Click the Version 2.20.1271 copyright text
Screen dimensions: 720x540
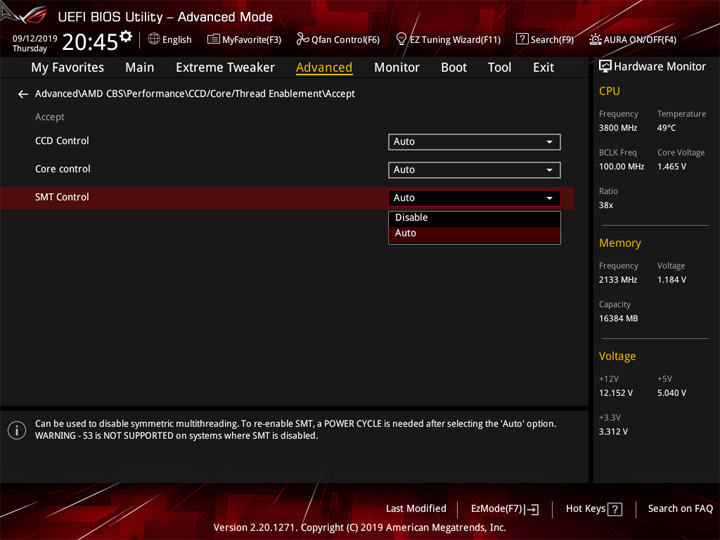(360, 528)
